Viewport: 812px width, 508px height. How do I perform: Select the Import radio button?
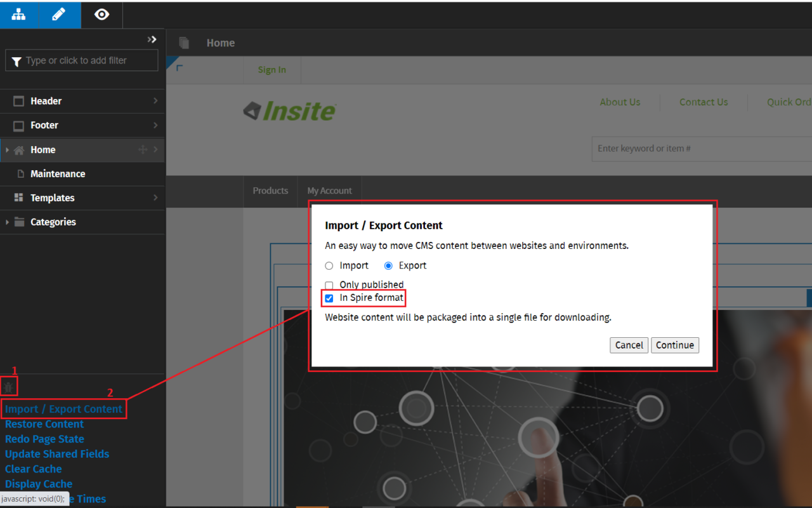click(x=329, y=265)
